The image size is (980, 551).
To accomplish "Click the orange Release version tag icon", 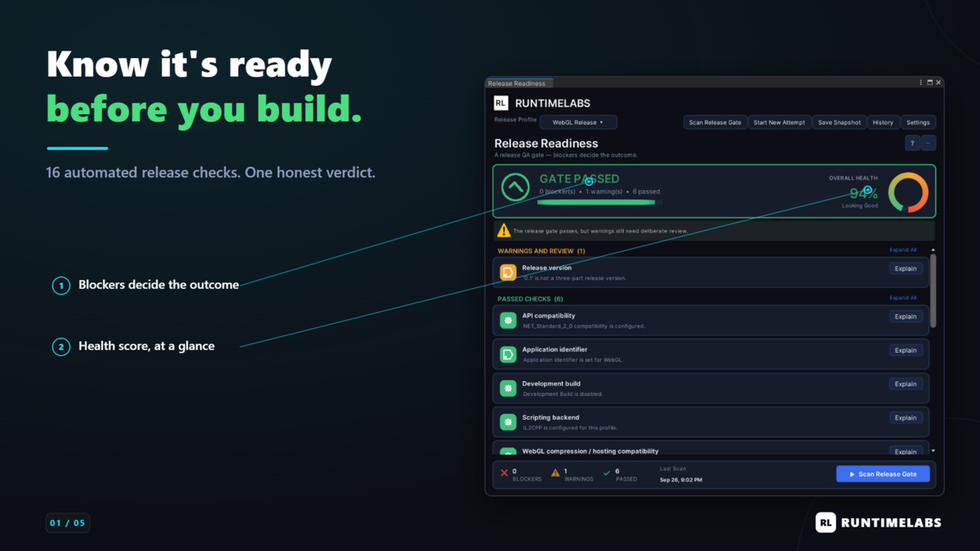I will [508, 272].
